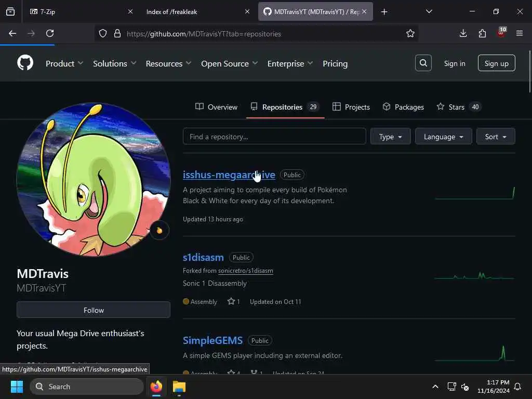
Task: Close the Index of /freakleak tab
Action: click(247, 11)
